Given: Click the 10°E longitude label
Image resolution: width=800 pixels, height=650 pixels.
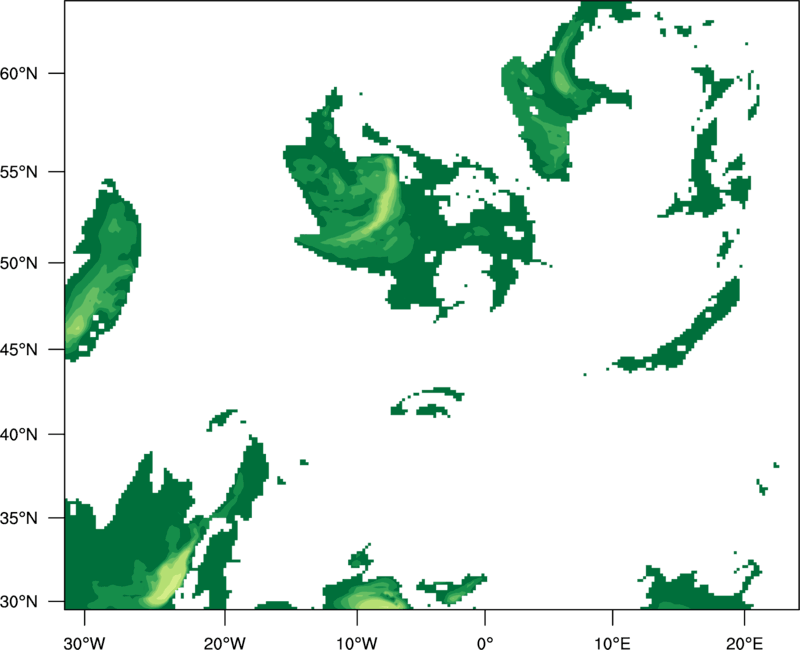Looking at the screenshot, I should tap(612, 643).
